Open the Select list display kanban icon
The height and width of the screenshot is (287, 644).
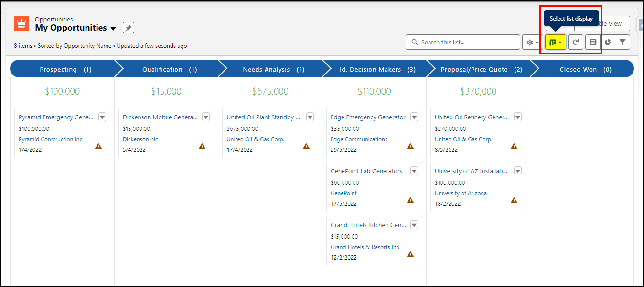point(555,42)
